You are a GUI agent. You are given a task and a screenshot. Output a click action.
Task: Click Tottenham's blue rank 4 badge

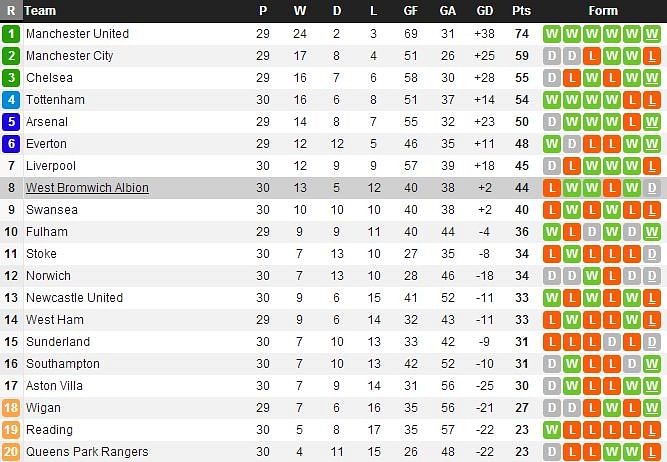pyautogui.click(x=11, y=100)
